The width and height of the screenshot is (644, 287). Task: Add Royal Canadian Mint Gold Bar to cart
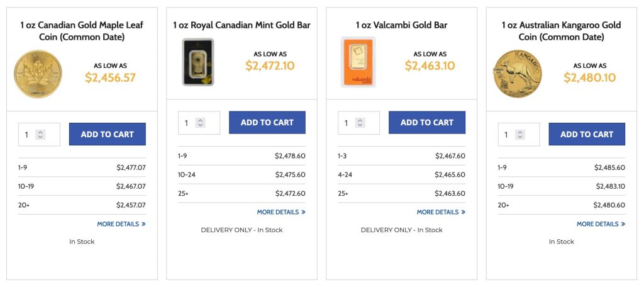pos(267,122)
